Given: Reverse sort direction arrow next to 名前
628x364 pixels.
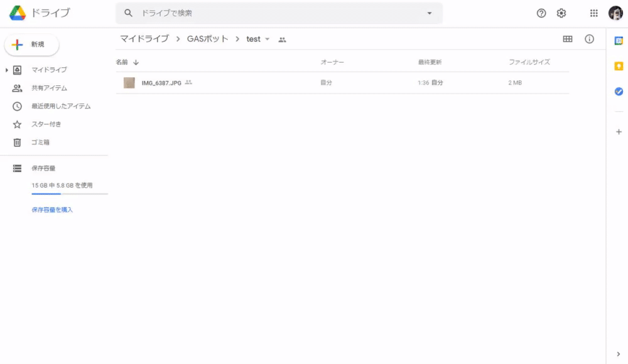Looking at the screenshot, I should (x=136, y=63).
